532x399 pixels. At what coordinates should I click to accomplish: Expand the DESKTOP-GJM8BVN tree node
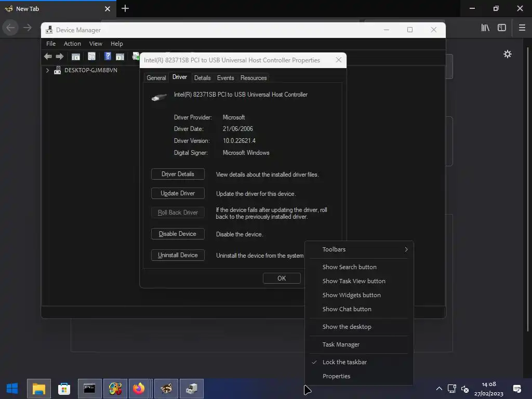point(47,70)
